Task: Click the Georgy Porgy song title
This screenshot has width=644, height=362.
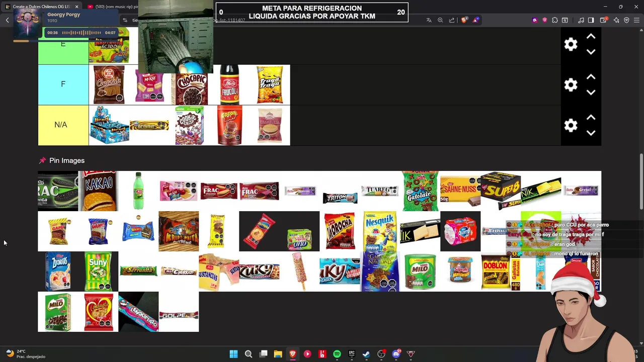Action: (64, 15)
